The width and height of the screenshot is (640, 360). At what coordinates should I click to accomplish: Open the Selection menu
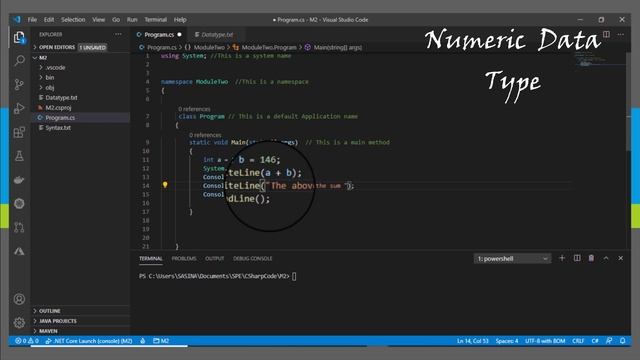pyautogui.click(x=73, y=20)
